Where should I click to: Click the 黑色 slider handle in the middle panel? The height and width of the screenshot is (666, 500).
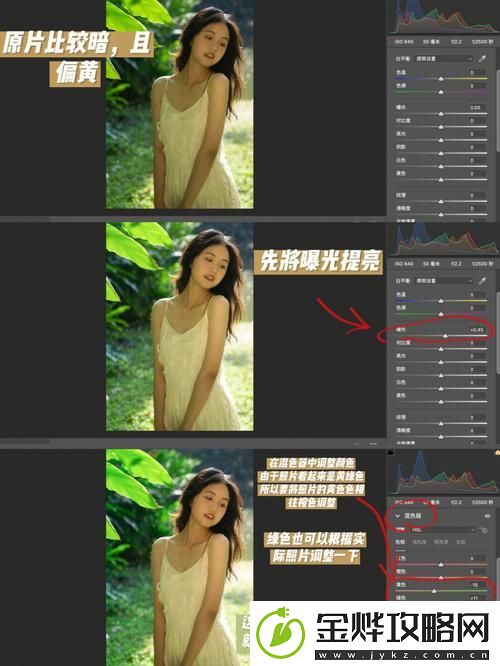pyautogui.click(x=441, y=402)
